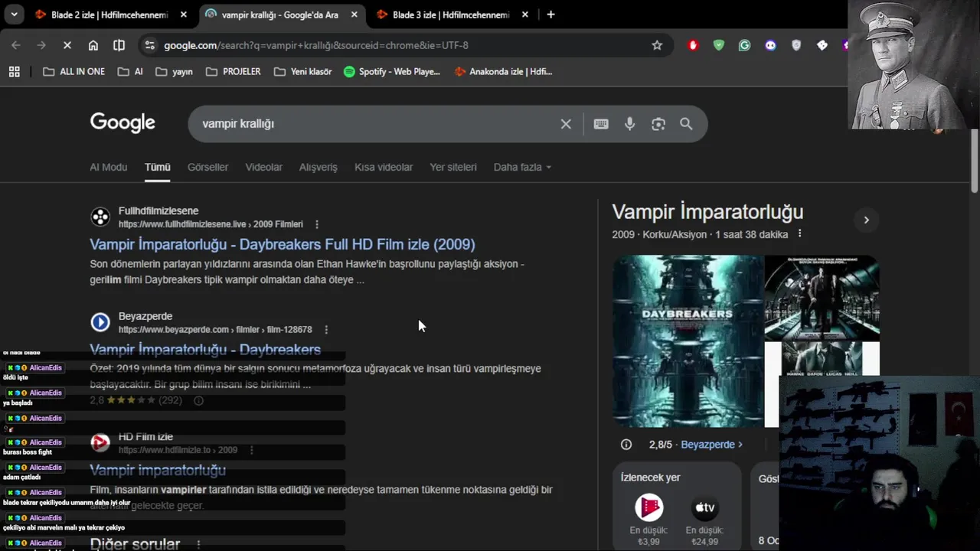Submit search with magnifier icon
980x551 pixels.
tap(686, 124)
